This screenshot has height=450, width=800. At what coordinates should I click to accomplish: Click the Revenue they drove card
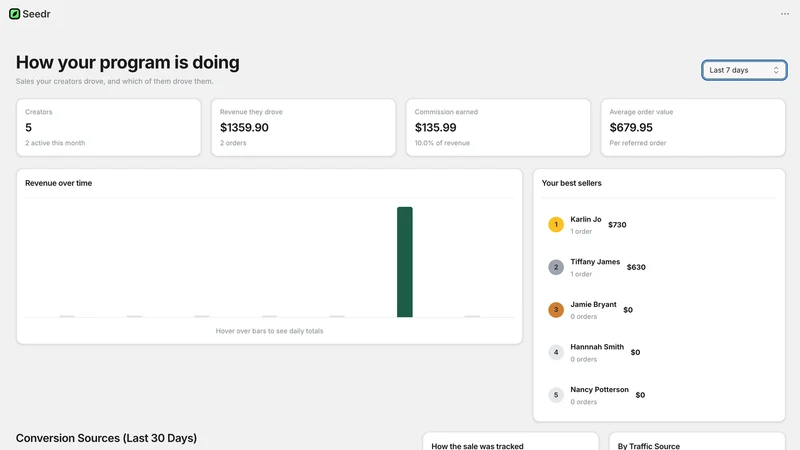(304, 128)
